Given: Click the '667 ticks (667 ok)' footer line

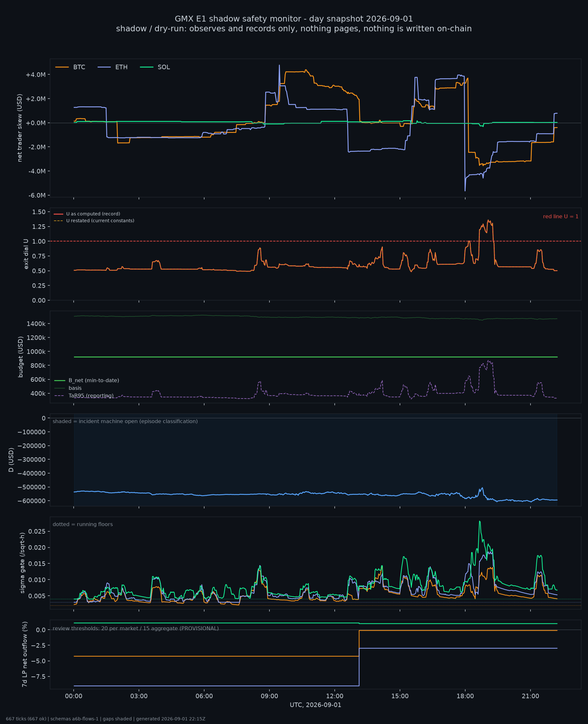Looking at the screenshot, I should point(106,719).
